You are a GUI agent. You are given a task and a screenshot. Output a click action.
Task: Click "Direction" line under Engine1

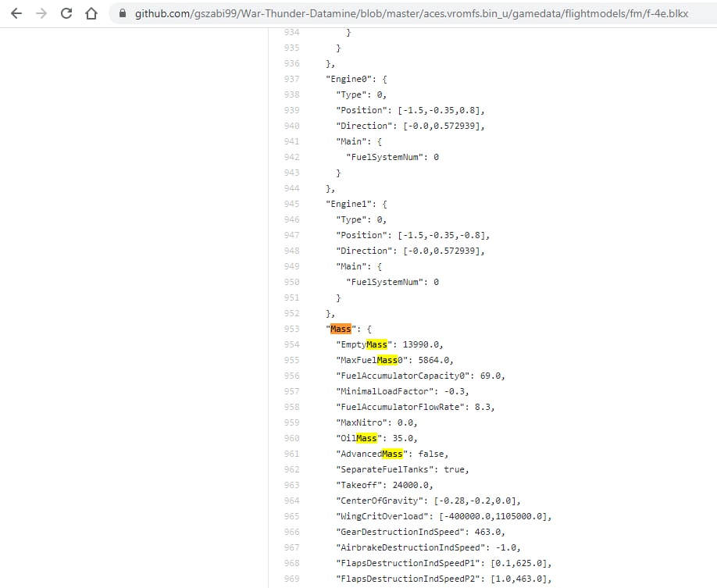click(410, 251)
